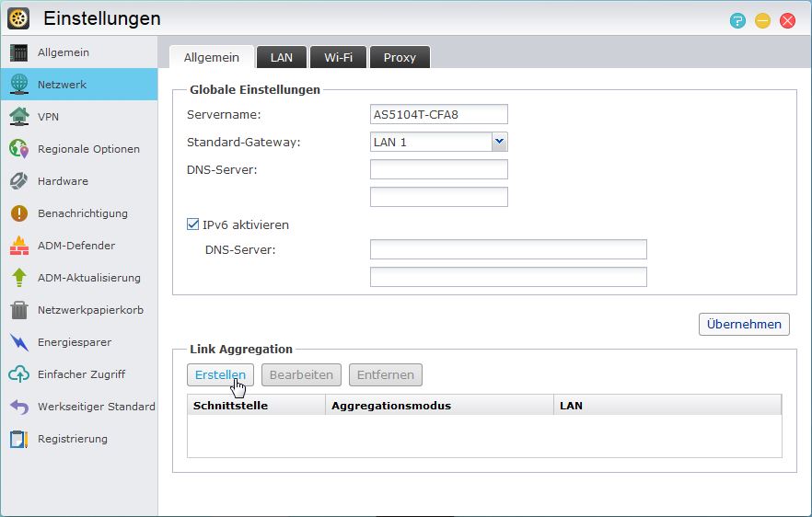Select Benachrichtigung label in sidebar
Image resolution: width=812 pixels, height=517 pixels.
82,213
